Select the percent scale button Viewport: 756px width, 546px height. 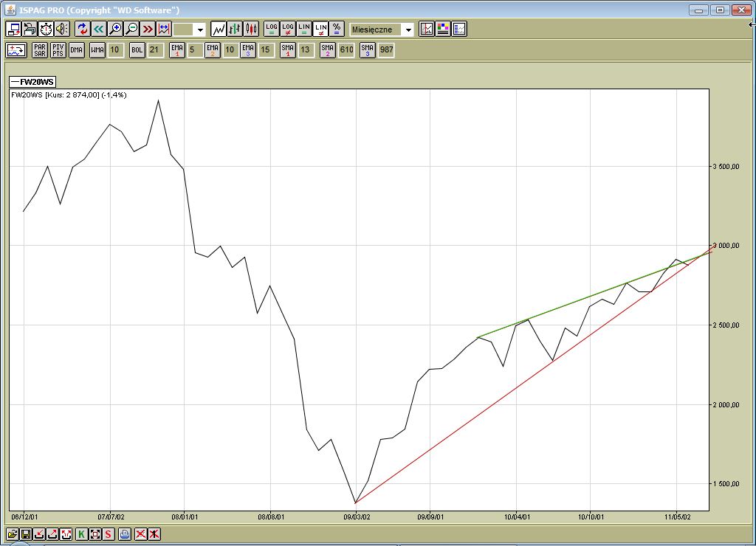pos(337,29)
